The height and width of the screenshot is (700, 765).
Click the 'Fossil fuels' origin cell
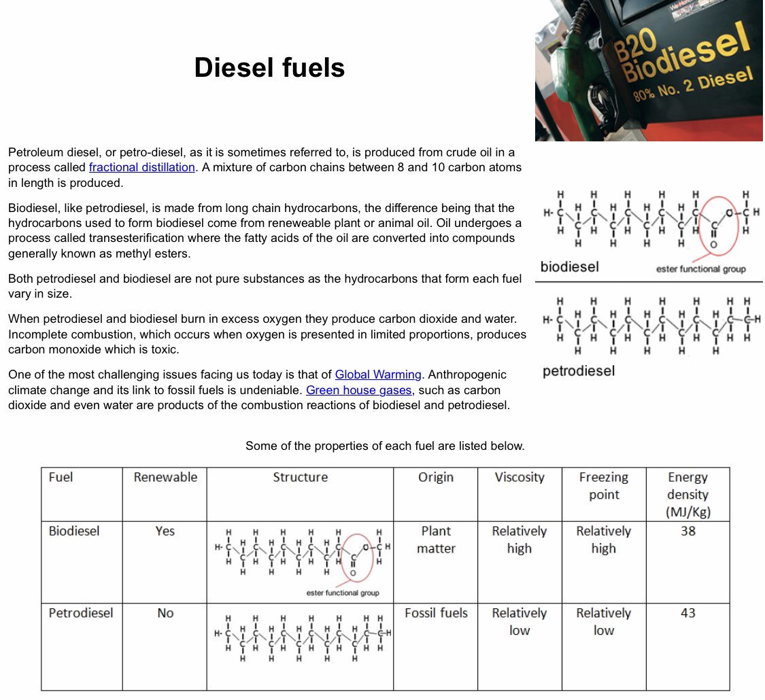pyautogui.click(x=436, y=647)
